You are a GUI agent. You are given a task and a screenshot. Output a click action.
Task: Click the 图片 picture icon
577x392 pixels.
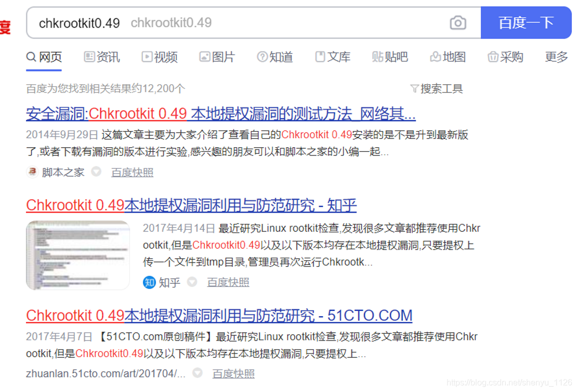[x=205, y=57]
